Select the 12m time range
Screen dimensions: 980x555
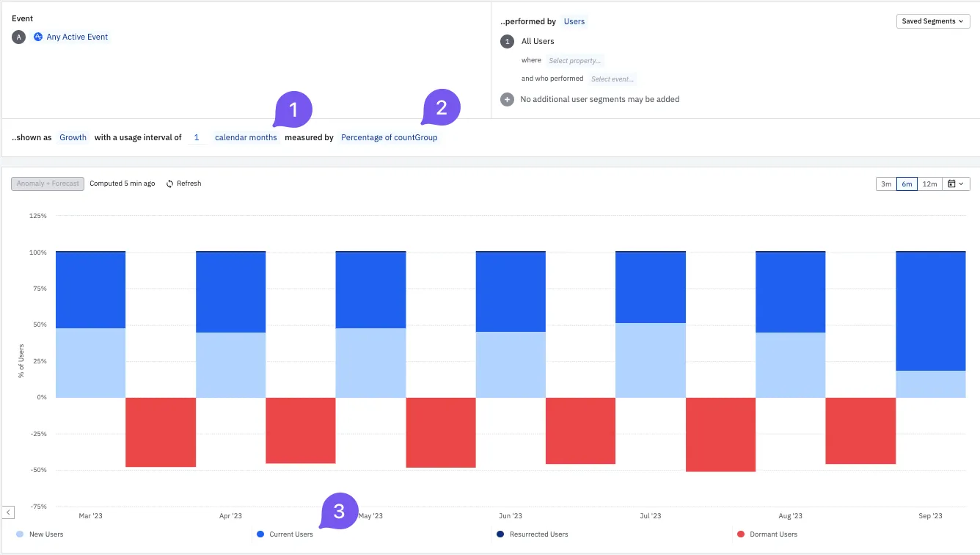tap(929, 184)
